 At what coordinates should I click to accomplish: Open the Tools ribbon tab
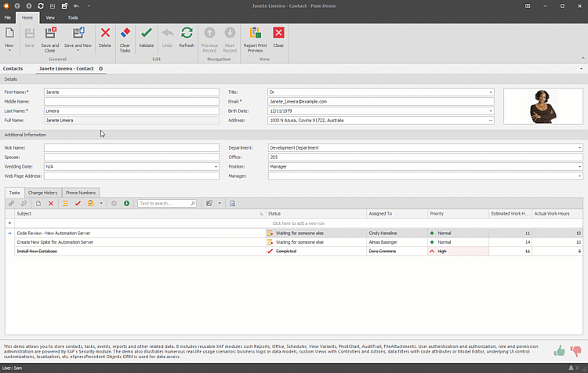click(x=73, y=16)
